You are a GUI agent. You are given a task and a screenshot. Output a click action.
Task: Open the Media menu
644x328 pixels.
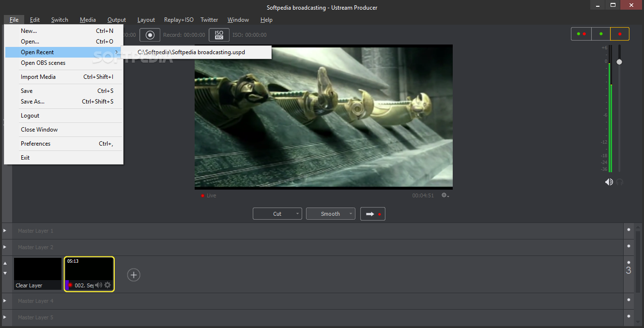coord(88,20)
